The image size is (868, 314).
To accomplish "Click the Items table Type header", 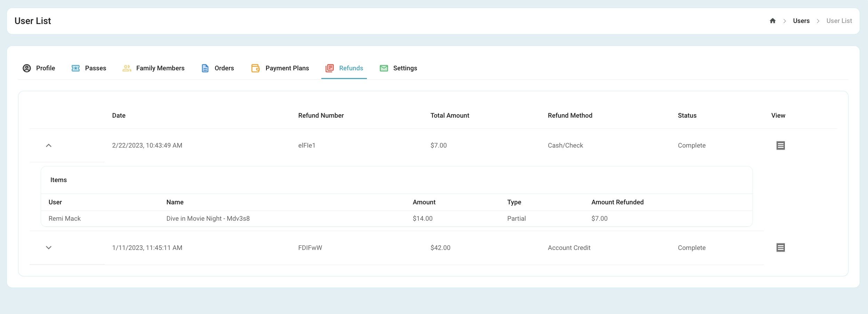I will coord(514,202).
